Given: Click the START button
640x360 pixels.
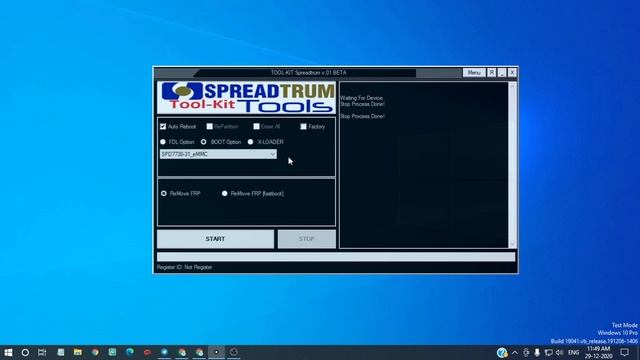Looking at the screenshot, I should click(215, 239).
